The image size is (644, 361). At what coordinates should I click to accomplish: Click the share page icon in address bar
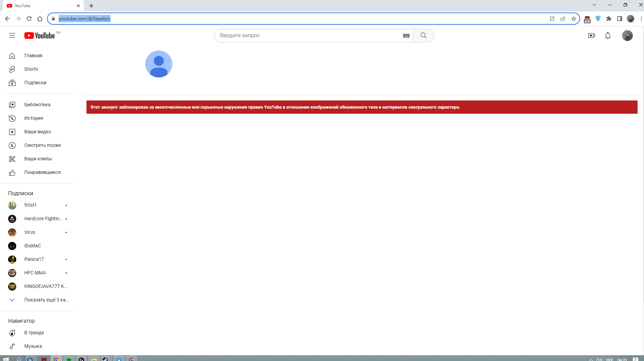563,19
